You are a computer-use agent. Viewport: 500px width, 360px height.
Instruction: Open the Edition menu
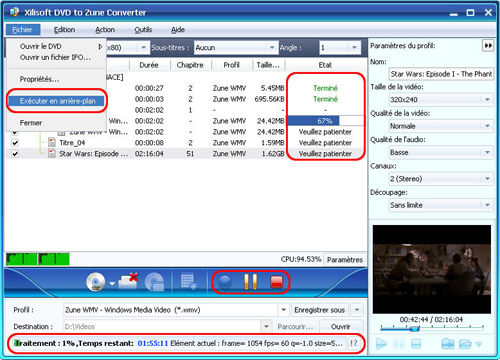(x=64, y=30)
